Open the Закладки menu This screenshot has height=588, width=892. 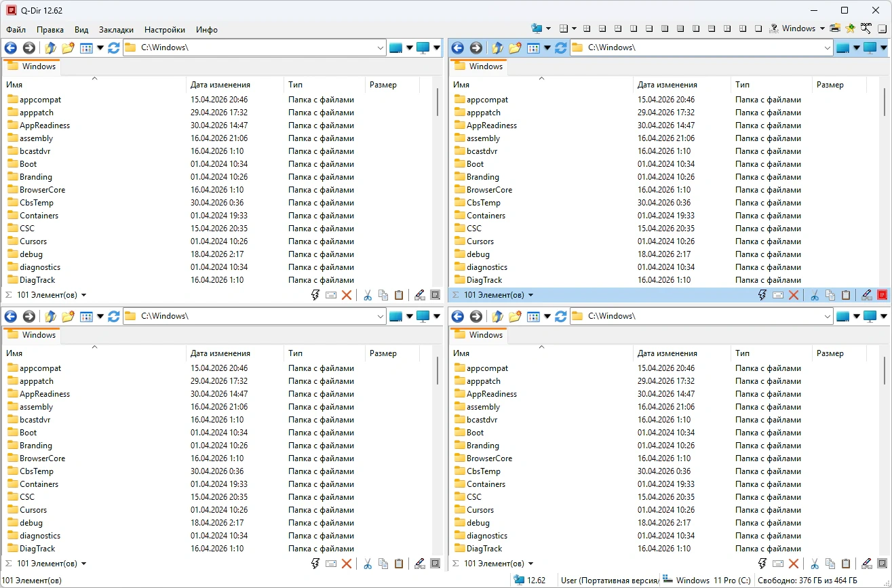116,30
